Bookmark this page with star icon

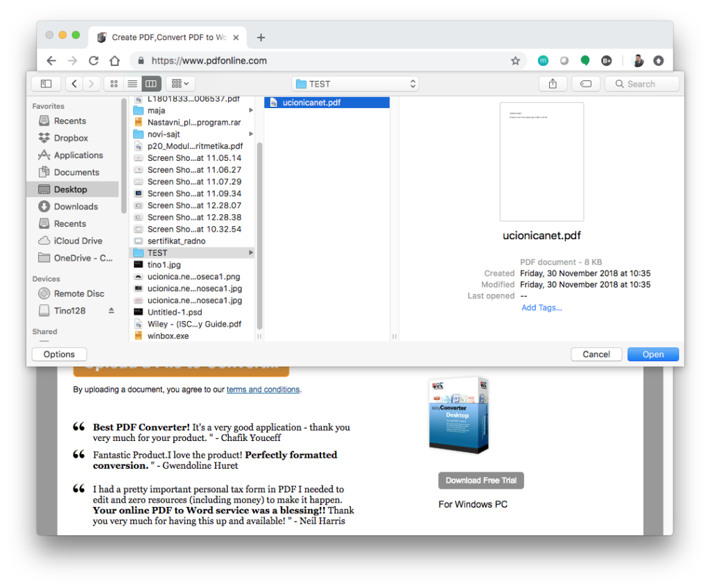pyautogui.click(x=515, y=61)
